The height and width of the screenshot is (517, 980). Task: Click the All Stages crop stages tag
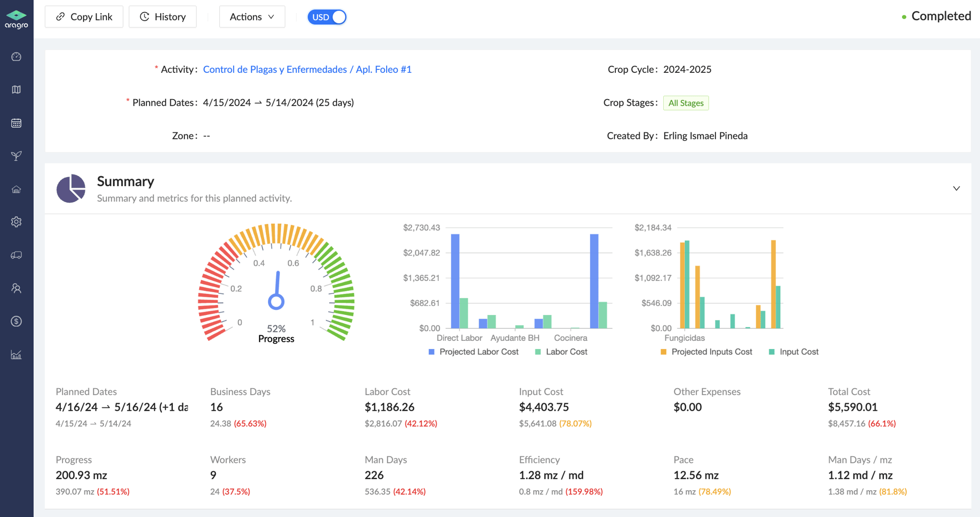[x=686, y=102]
